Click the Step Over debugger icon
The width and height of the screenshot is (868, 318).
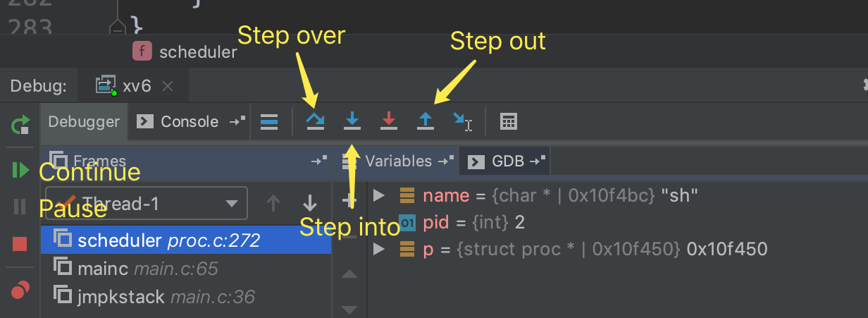pyautogui.click(x=315, y=121)
